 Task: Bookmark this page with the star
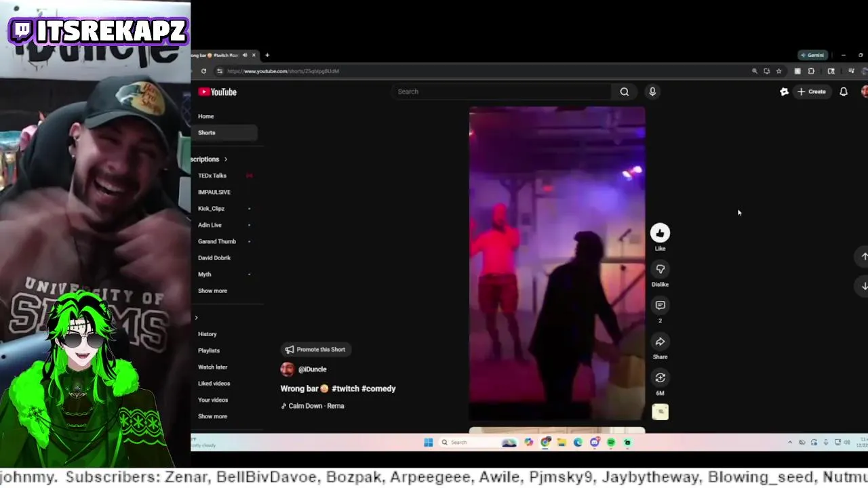click(778, 71)
